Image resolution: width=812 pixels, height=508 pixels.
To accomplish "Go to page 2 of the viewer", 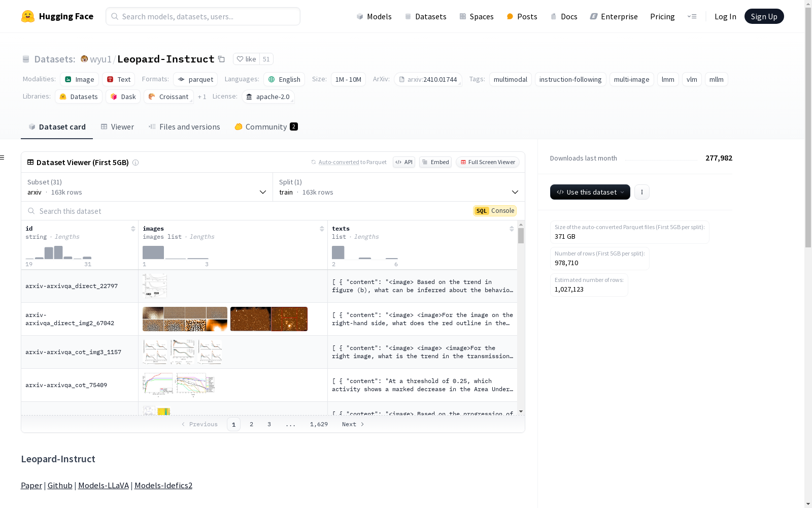I will [x=251, y=424].
